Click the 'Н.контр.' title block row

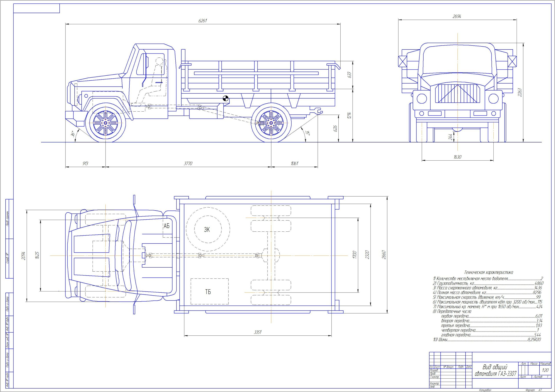coord(434,384)
